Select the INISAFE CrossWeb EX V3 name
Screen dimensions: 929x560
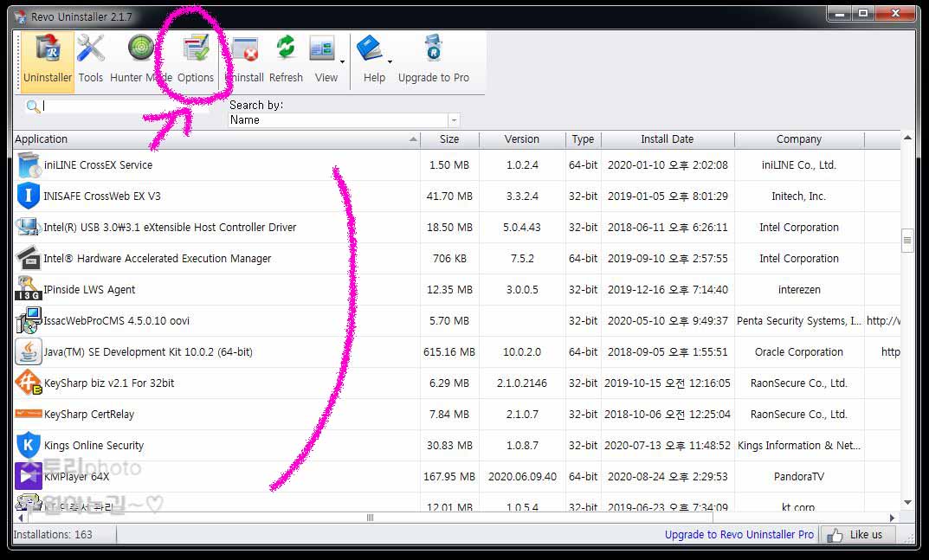tap(102, 196)
